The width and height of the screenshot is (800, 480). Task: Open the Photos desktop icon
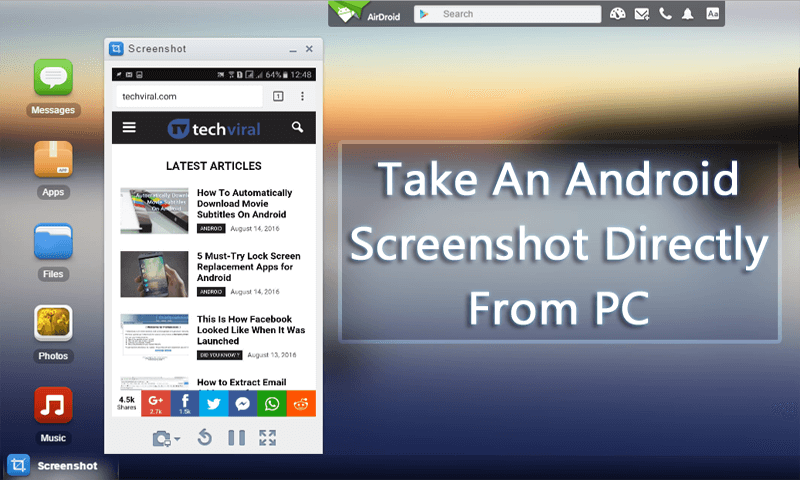tap(53, 323)
